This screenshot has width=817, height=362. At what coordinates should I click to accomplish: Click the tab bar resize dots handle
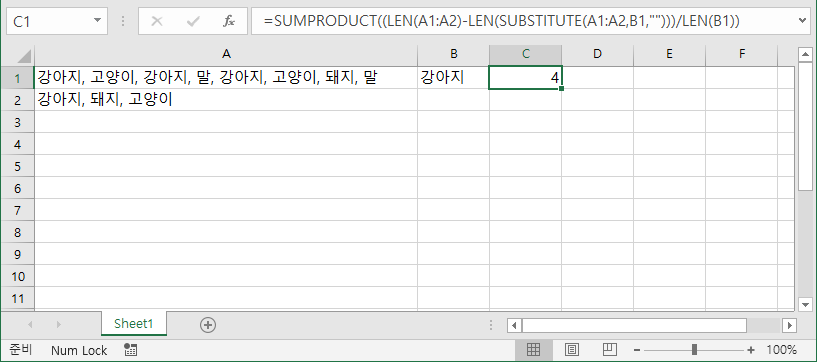tap(490, 326)
